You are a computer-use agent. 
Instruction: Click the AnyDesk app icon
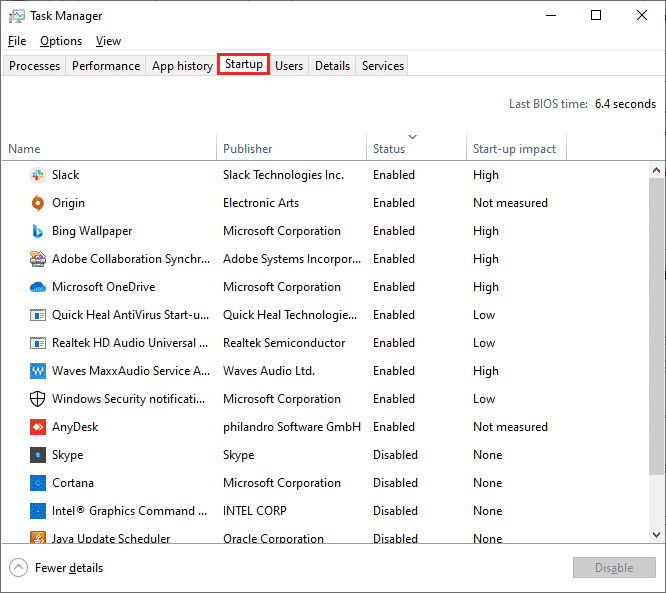coord(38,427)
